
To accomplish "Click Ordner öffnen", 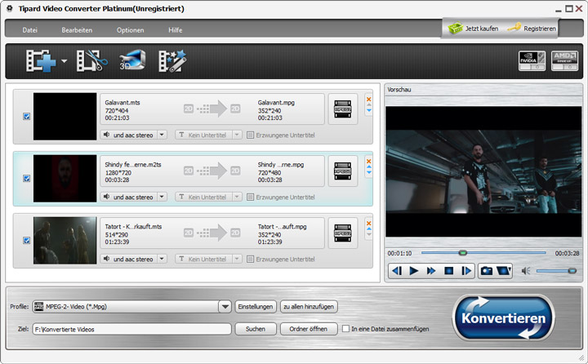I will pyautogui.click(x=309, y=329).
